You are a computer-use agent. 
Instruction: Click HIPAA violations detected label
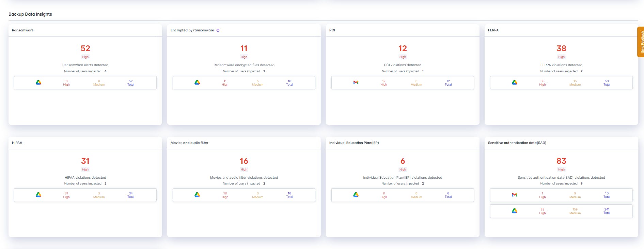point(85,178)
